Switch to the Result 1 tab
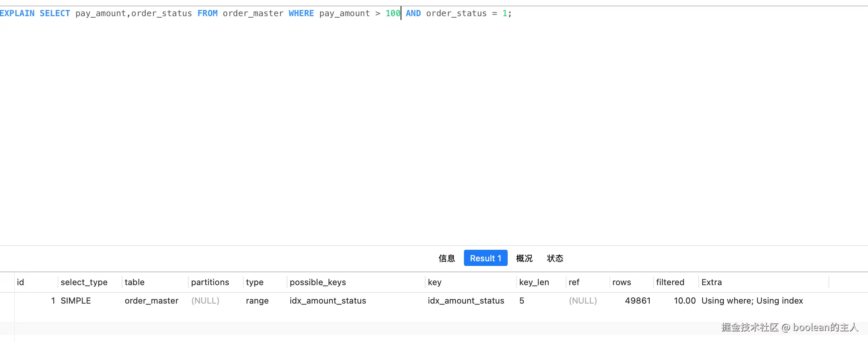868x342 pixels. tap(485, 258)
